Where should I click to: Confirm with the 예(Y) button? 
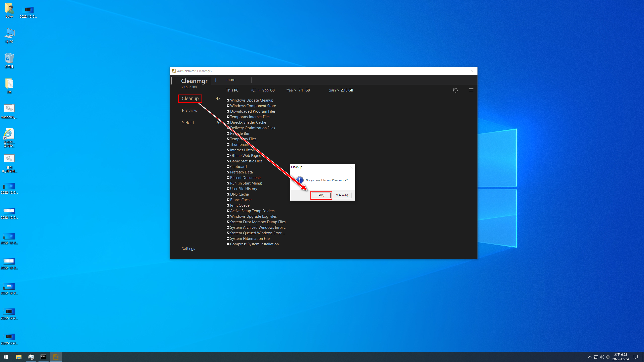point(321,195)
